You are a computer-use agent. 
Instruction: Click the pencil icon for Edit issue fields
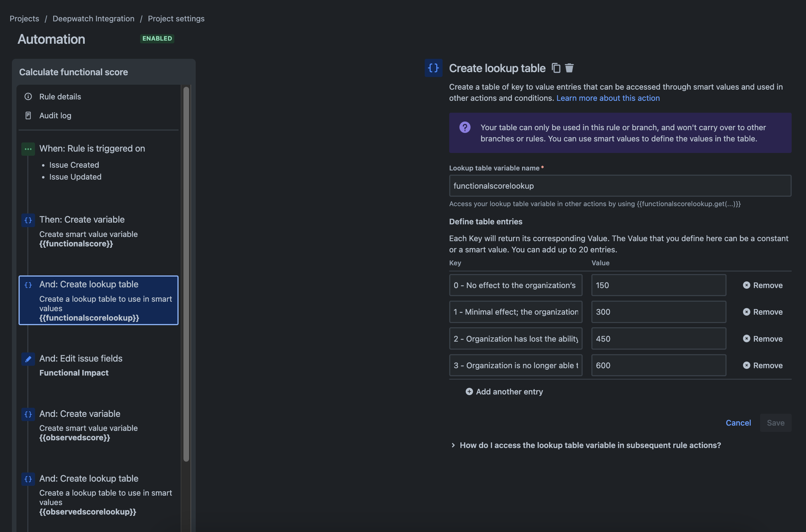pos(28,359)
